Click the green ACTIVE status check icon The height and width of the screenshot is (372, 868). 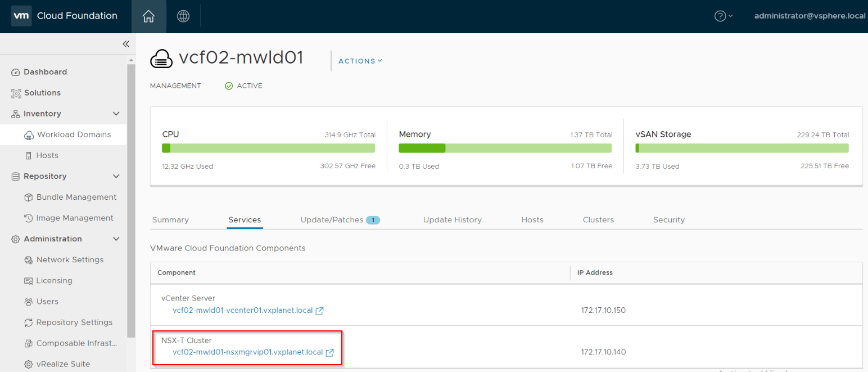229,86
